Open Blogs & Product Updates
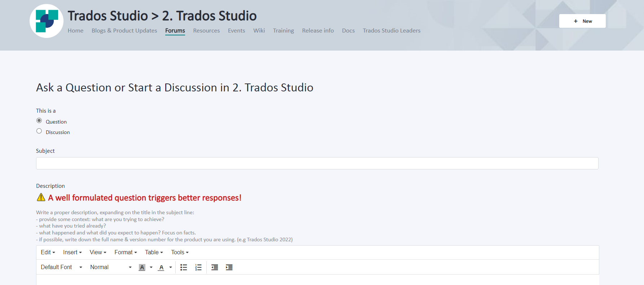644x285 pixels. 124,31
